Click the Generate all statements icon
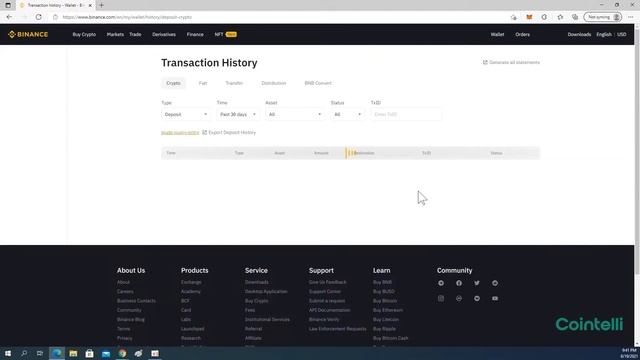This screenshot has width=640, height=360. tap(485, 62)
